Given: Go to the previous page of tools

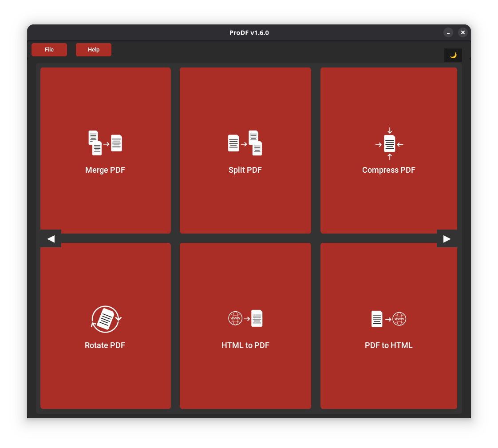Looking at the screenshot, I should (x=51, y=238).
